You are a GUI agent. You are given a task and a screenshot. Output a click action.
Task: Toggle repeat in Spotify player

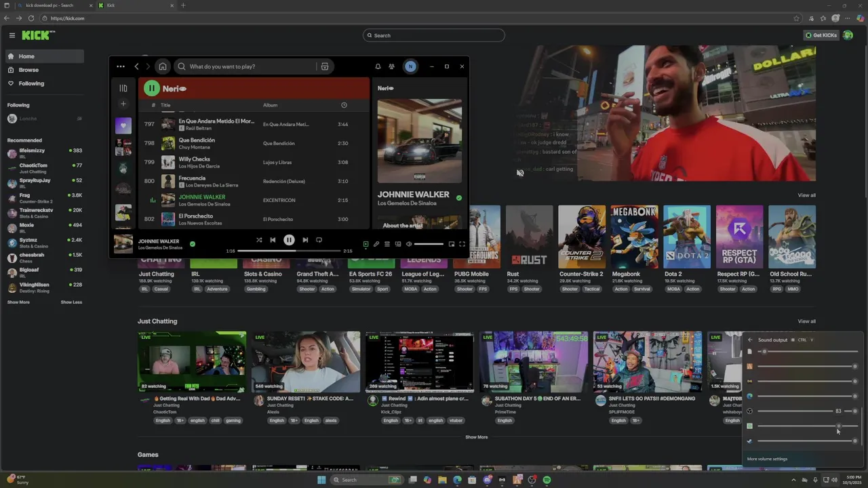[x=319, y=240]
